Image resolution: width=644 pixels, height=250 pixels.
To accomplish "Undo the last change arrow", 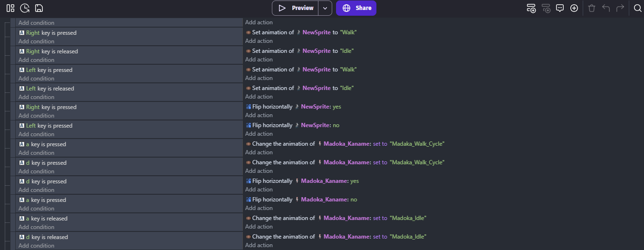I will click(x=606, y=8).
